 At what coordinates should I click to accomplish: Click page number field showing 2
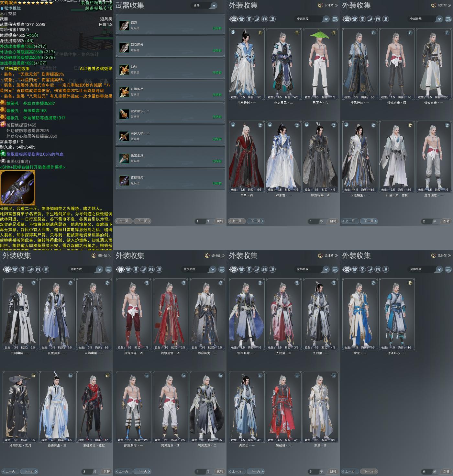(426, 221)
